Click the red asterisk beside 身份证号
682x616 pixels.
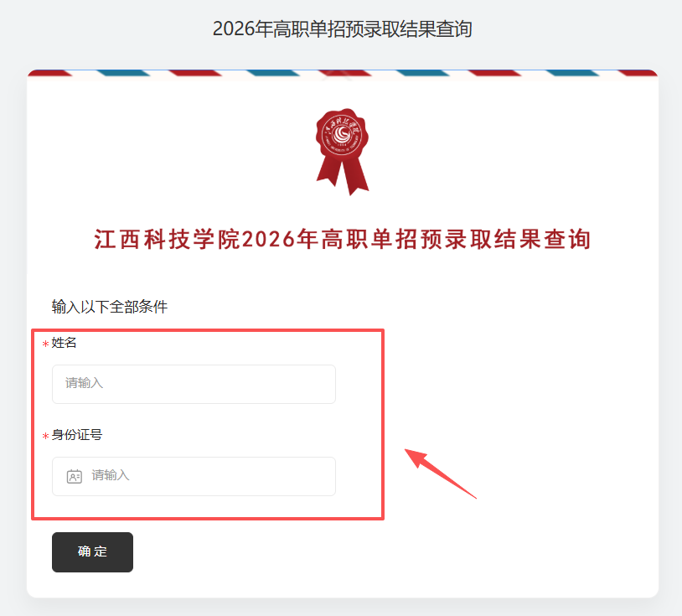click(45, 437)
